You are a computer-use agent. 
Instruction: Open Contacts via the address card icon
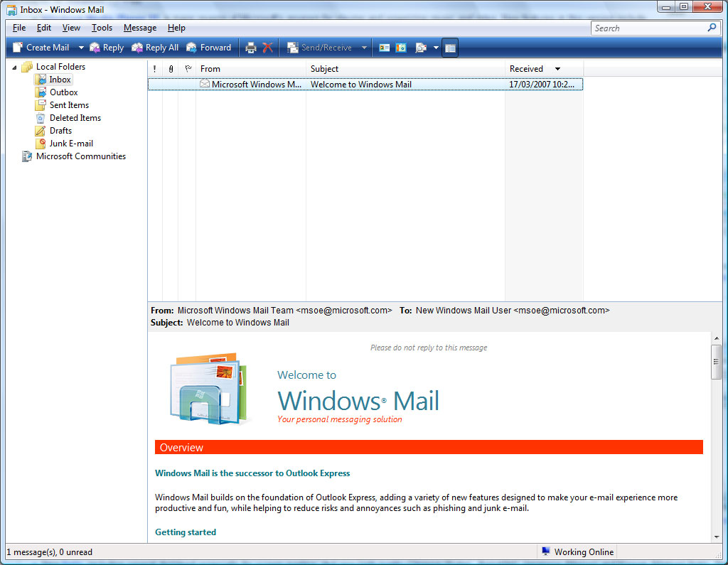coord(385,48)
